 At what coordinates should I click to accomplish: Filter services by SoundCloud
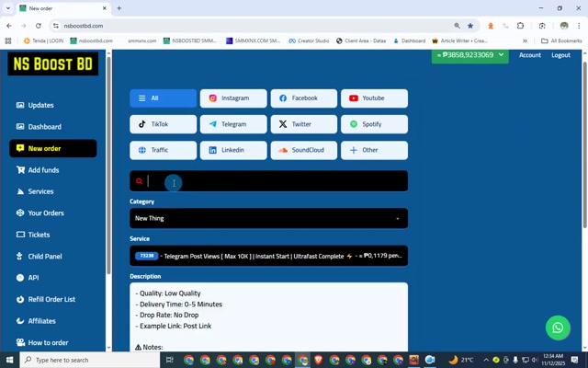click(304, 150)
